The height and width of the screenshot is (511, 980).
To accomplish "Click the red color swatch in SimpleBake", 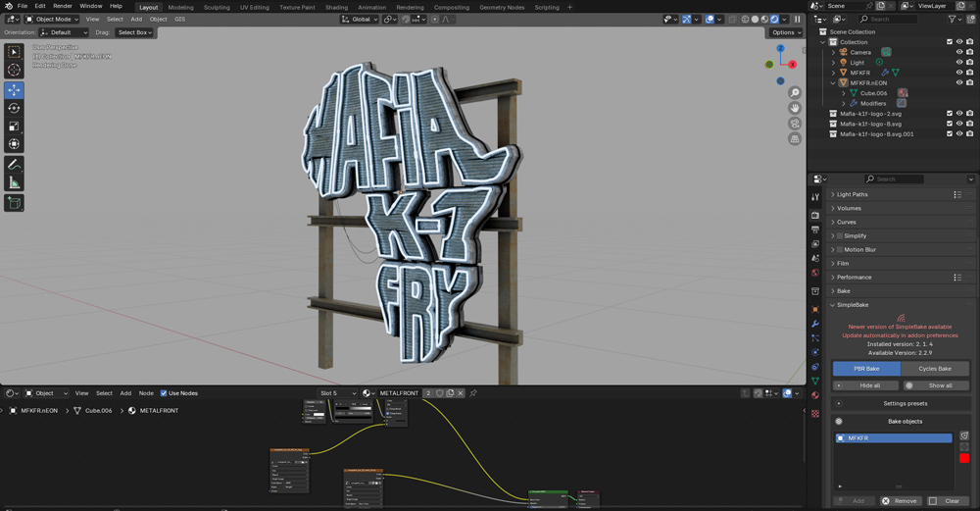I will pos(964,458).
